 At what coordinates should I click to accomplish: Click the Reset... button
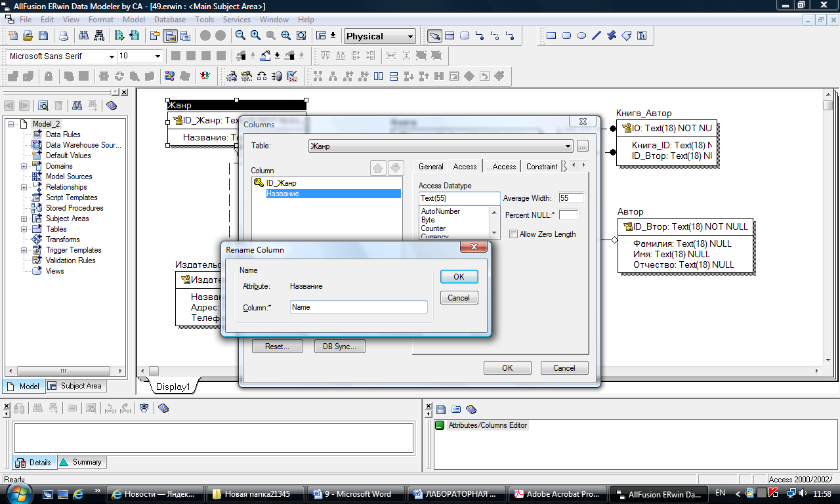click(x=278, y=346)
